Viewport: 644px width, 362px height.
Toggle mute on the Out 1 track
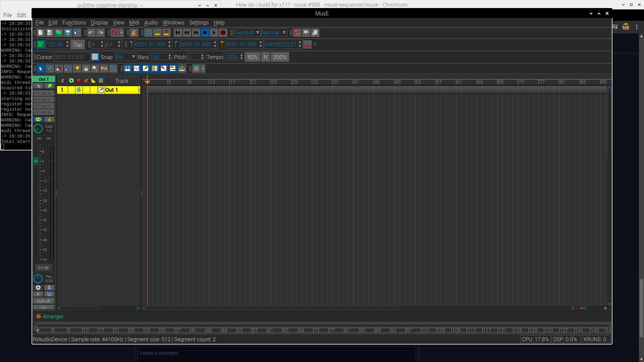[x=86, y=90]
